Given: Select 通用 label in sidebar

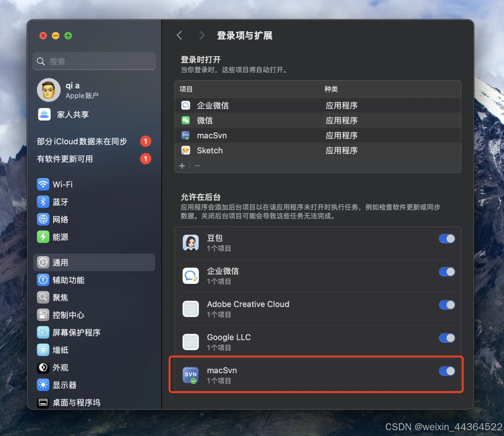Looking at the screenshot, I should point(60,262).
